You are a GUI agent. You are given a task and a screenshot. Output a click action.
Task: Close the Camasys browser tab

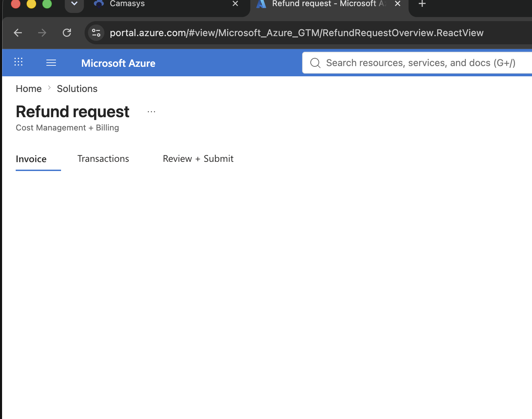tap(235, 4)
